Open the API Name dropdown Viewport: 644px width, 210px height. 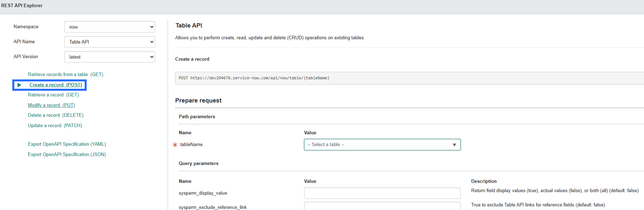(x=109, y=42)
